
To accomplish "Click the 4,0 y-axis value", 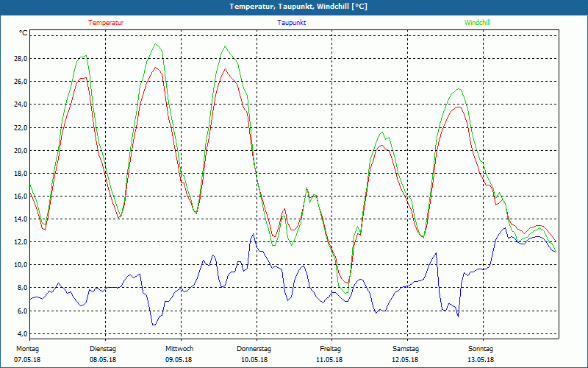I will 22,334.
